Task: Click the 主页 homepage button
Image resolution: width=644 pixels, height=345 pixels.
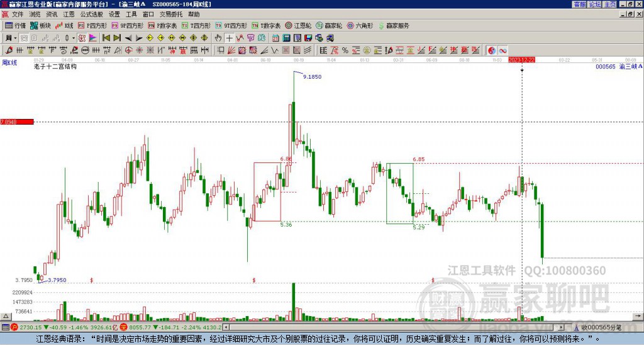Action: tap(609, 4)
